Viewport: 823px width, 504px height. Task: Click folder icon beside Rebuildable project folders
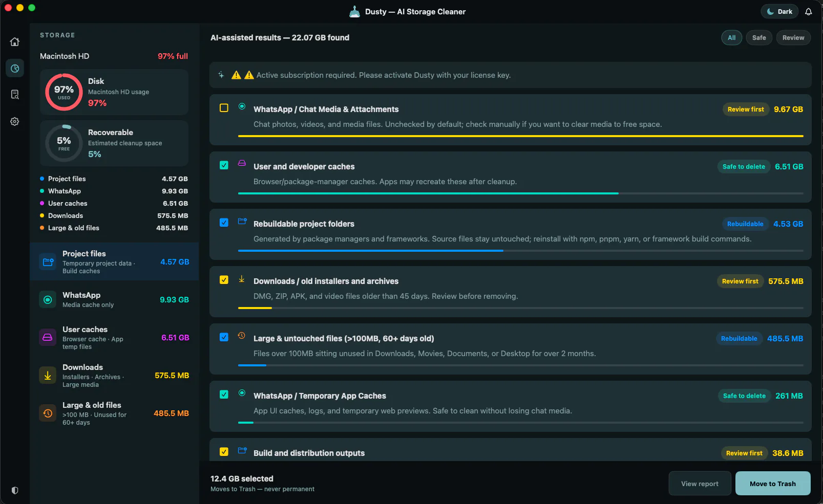click(242, 221)
